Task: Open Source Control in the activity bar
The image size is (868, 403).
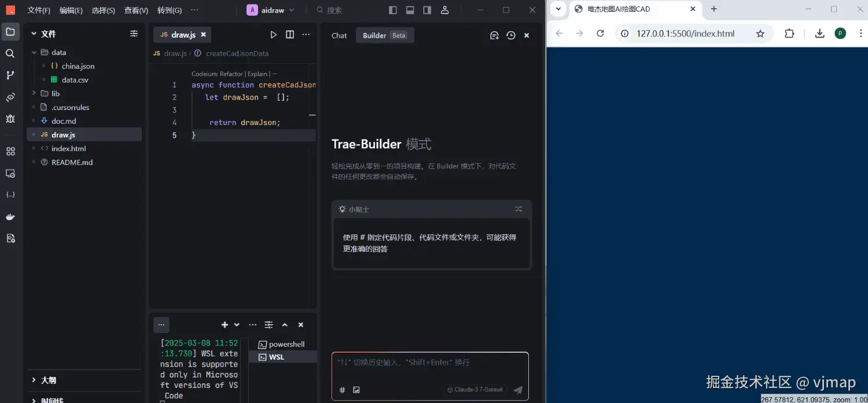Action: point(10,75)
